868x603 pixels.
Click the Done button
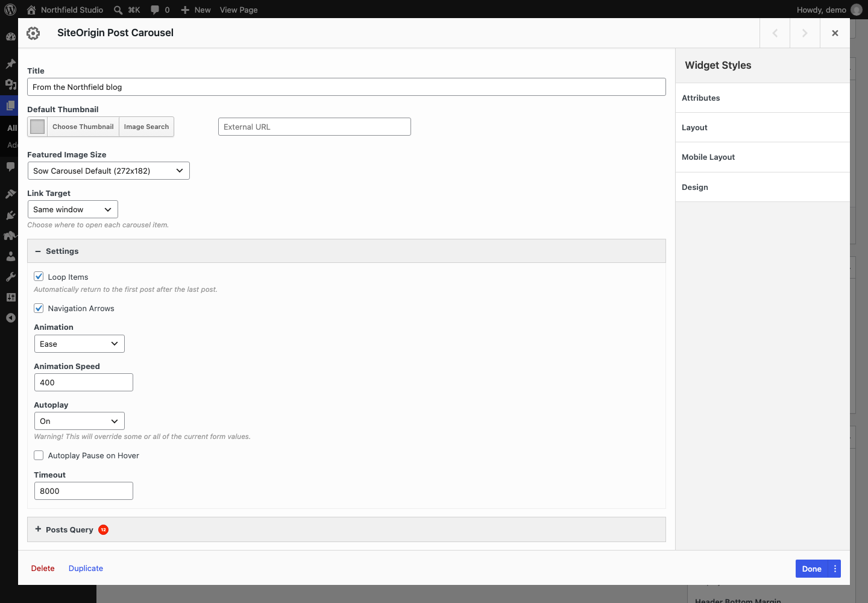click(812, 569)
